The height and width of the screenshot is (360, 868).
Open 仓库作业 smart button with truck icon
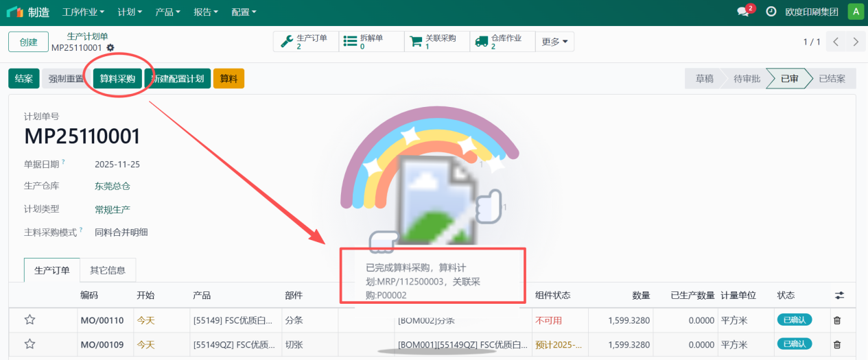point(502,42)
